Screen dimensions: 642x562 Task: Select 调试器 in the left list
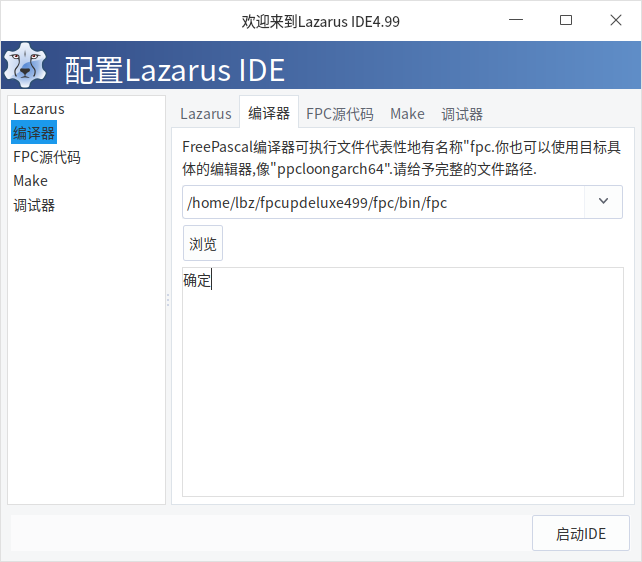[34, 205]
